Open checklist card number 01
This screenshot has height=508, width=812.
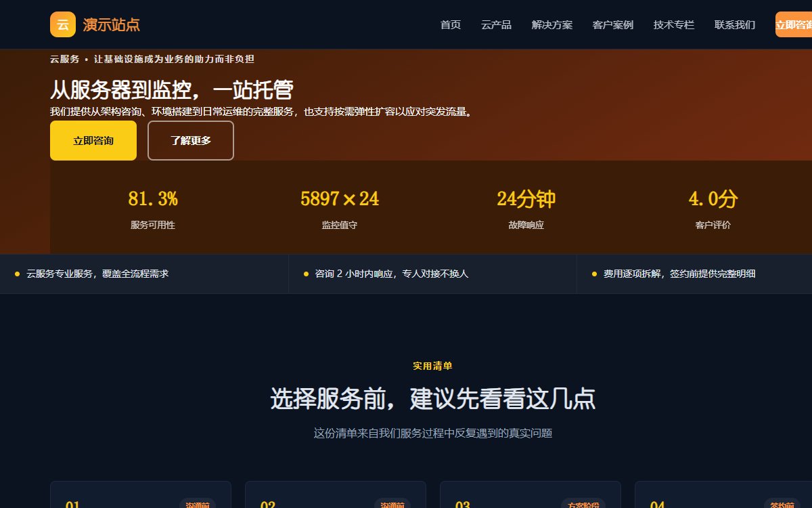[x=141, y=494]
